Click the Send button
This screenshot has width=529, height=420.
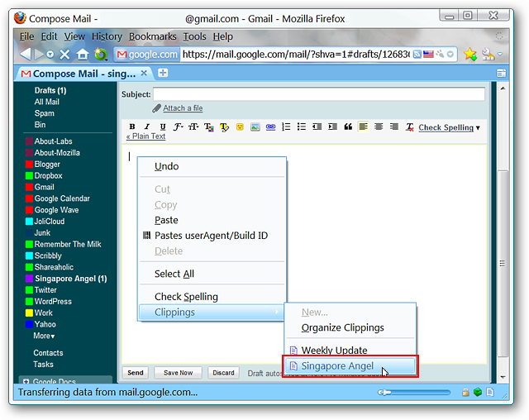pos(136,373)
